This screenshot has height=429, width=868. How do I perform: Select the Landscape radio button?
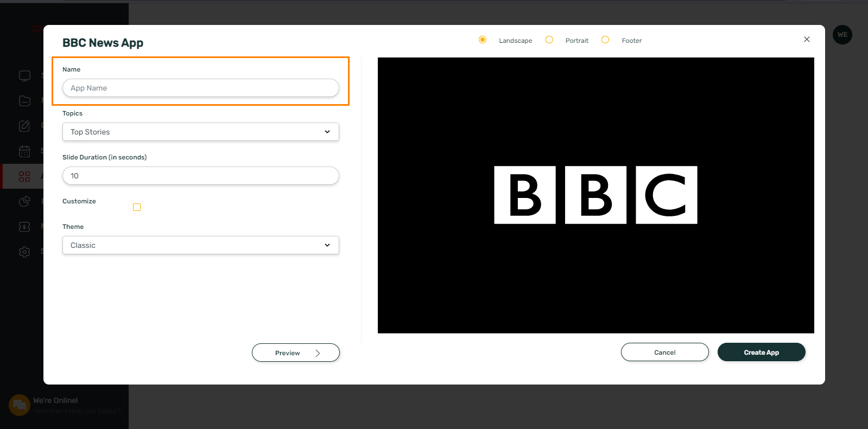(x=483, y=40)
